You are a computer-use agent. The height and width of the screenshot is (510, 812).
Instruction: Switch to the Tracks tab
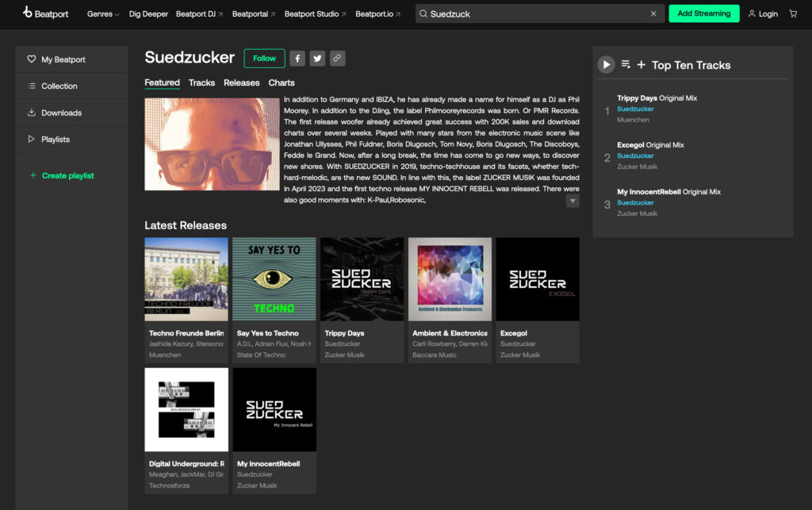(201, 82)
